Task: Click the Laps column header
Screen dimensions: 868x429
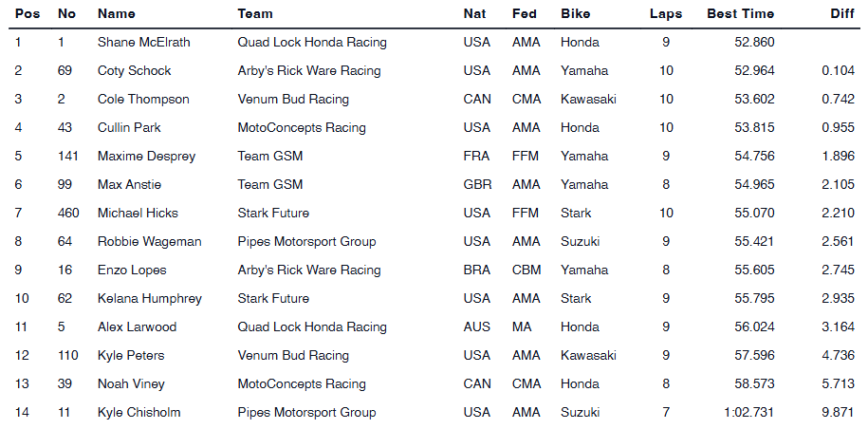Action: [x=665, y=14]
